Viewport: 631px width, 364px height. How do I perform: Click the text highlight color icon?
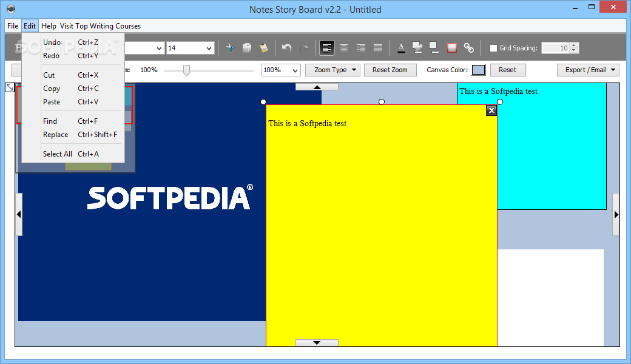(417, 48)
